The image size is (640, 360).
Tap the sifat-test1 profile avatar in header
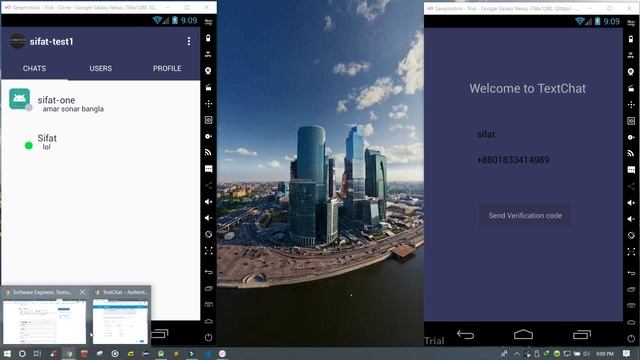[17, 41]
